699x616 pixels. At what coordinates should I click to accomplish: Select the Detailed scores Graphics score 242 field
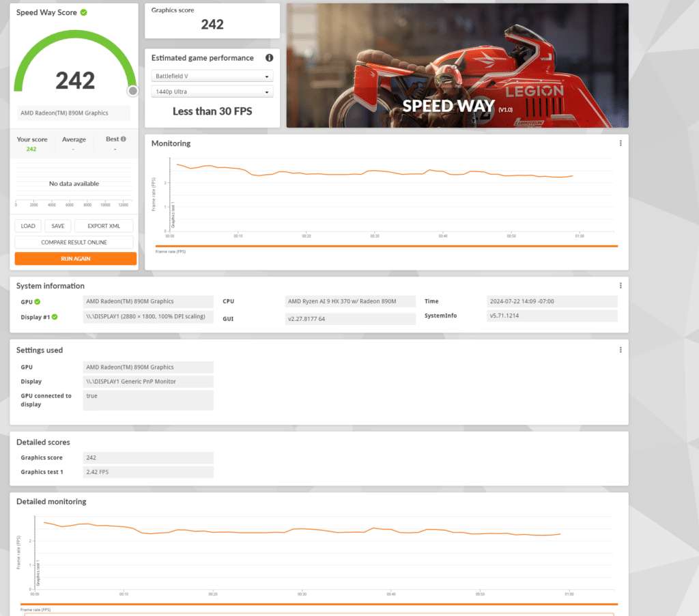(148, 458)
